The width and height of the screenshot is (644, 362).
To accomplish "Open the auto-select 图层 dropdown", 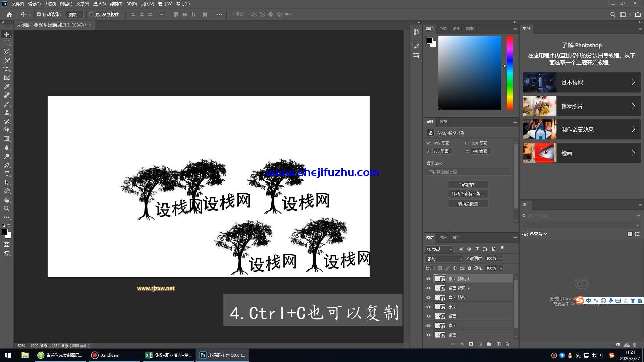I will point(75,14).
